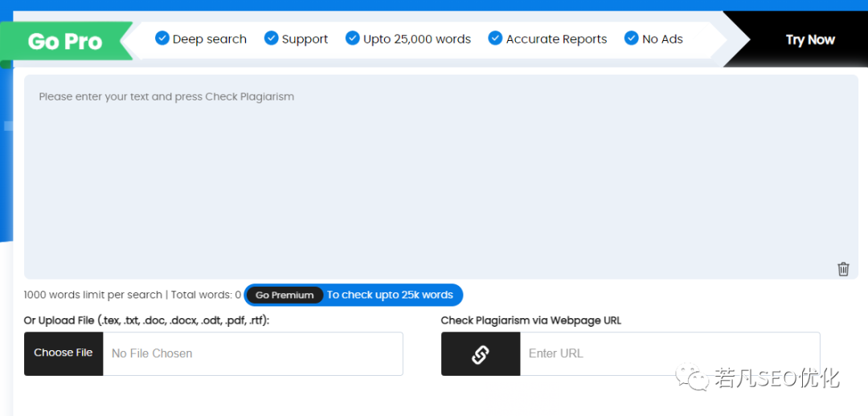Click the checkmark icon beside Deep search
The image size is (868, 416).
[x=162, y=39]
